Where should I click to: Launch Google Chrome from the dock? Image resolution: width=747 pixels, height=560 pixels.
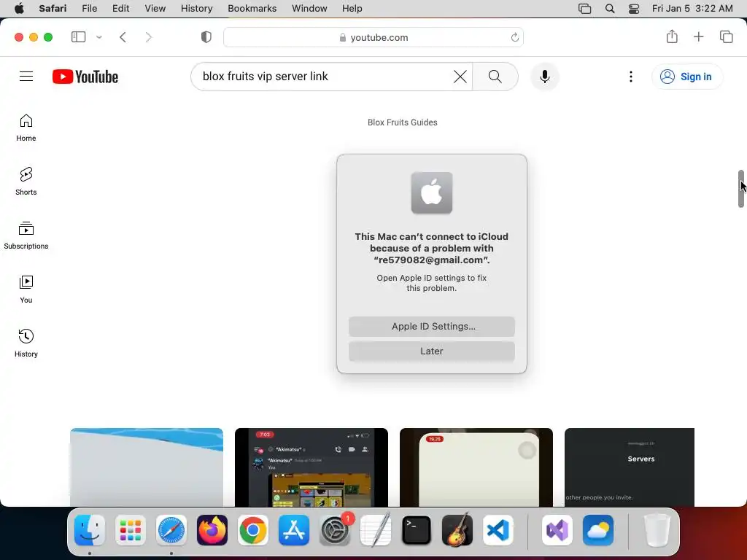tap(253, 530)
